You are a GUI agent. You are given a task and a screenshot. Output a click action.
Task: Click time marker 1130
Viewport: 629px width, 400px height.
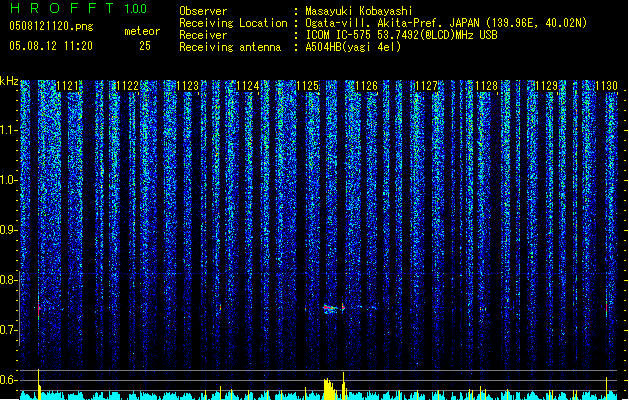(606, 86)
